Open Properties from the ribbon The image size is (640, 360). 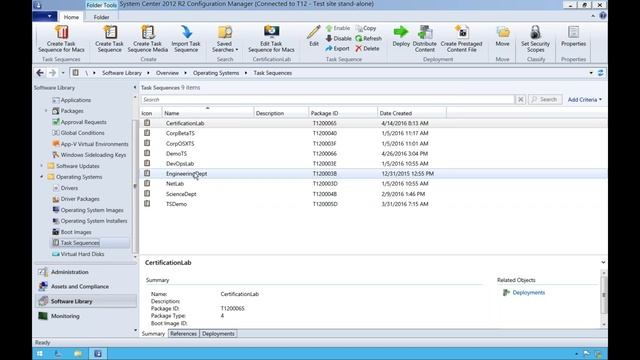573,36
